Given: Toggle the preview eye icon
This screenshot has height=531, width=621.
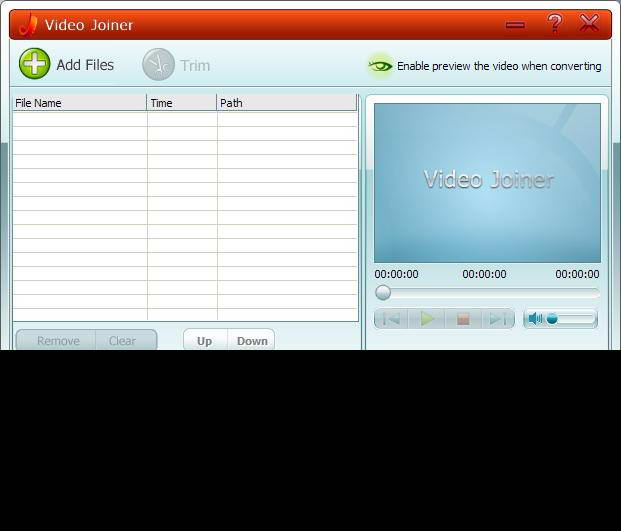Looking at the screenshot, I should (380, 66).
